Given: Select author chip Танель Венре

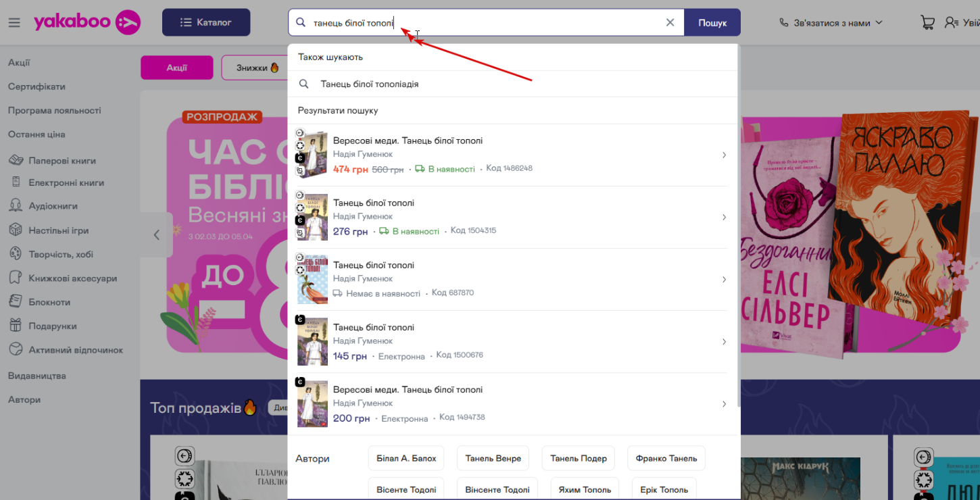Looking at the screenshot, I should [x=493, y=458].
